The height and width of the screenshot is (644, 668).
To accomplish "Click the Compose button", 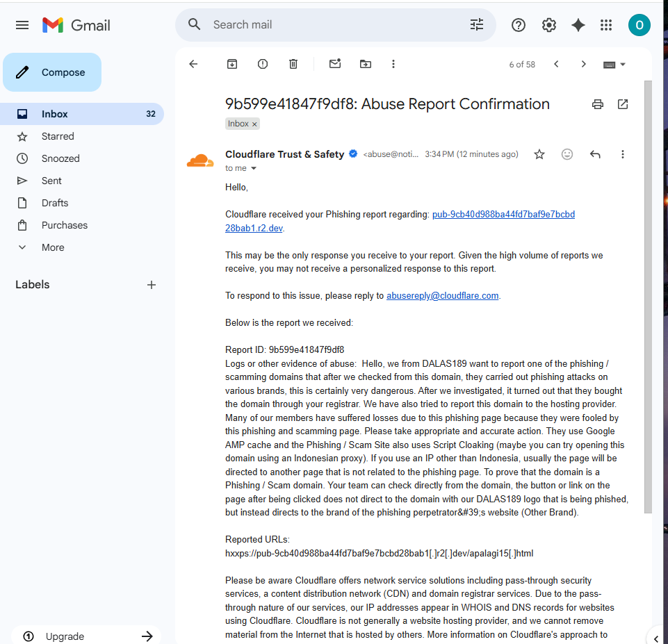I will tap(52, 72).
